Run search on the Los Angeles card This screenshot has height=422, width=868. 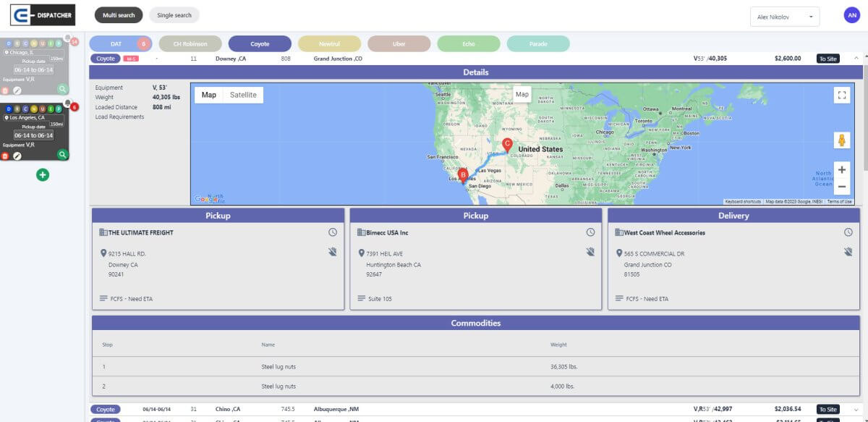click(63, 154)
